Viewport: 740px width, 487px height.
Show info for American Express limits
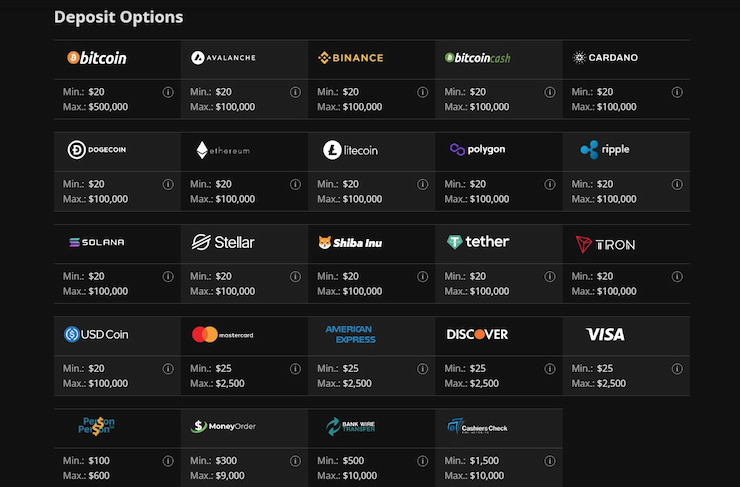pos(422,369)
